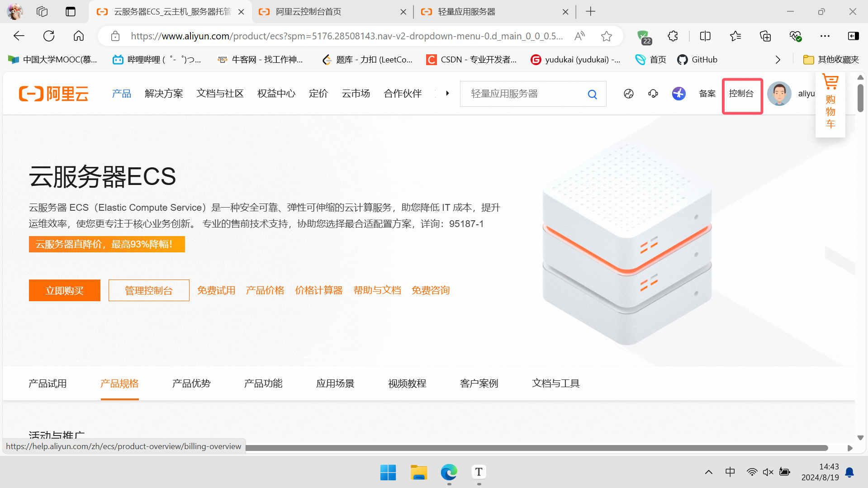Viewport: 868px width, 488px height.
Task: Open the 权益中心 menu
Action: pos(276,94)
